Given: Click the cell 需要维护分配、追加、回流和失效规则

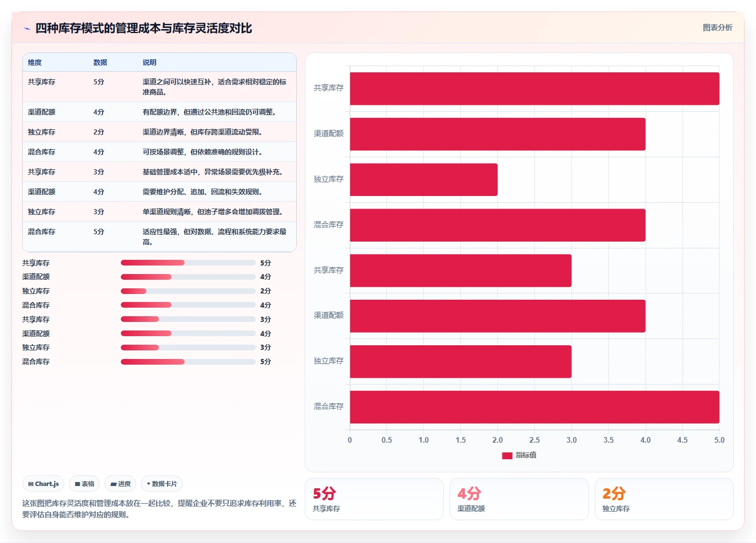Looking at the screenshot, I should (203, 192).
